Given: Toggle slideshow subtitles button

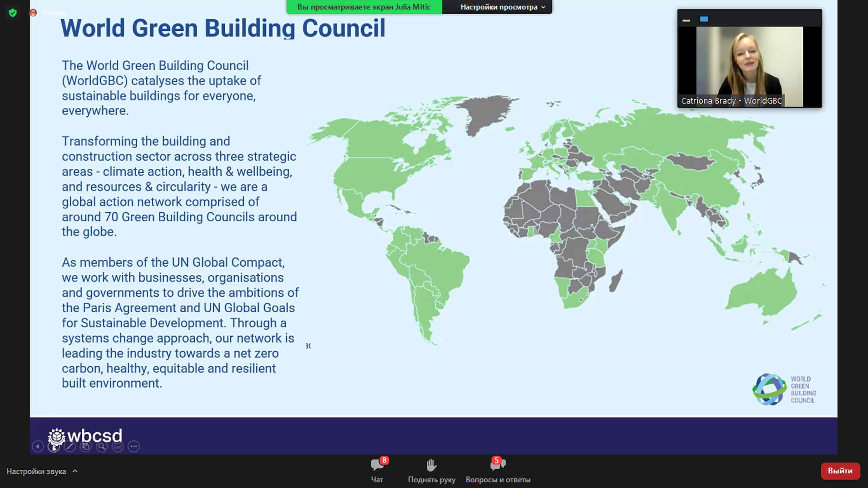Looking at the screenshot, I should (x=118, y=446).
